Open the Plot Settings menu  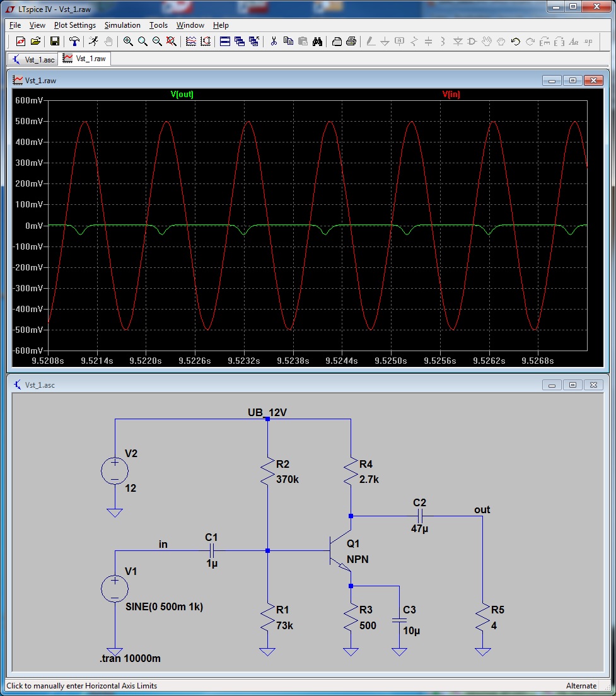(75, 25)
